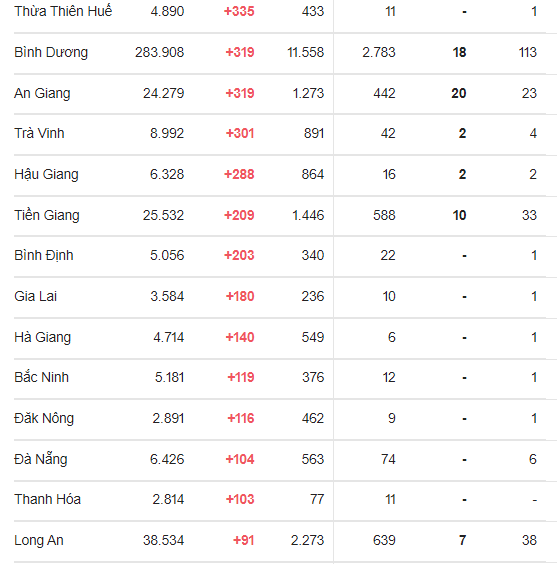Click Bình Dương total cases 283.908
The image size is (560, 564).
(x=159, y=53)
